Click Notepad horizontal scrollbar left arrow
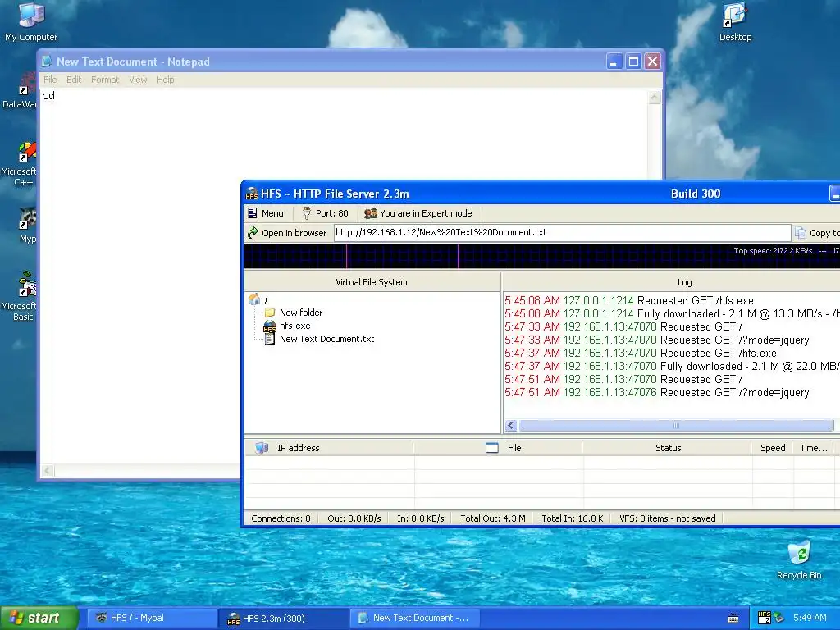840x630 pixels. point(47,471)
